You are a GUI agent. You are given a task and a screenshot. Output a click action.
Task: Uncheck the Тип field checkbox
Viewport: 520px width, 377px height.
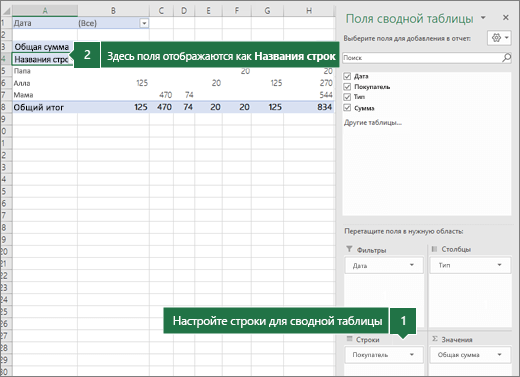point(347,97)
